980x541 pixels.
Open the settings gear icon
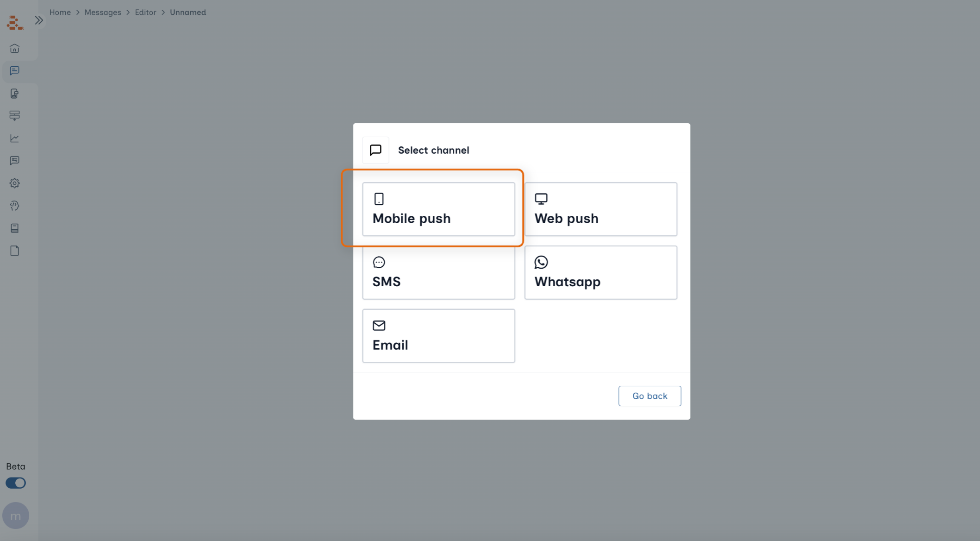[x=14, y=183]
